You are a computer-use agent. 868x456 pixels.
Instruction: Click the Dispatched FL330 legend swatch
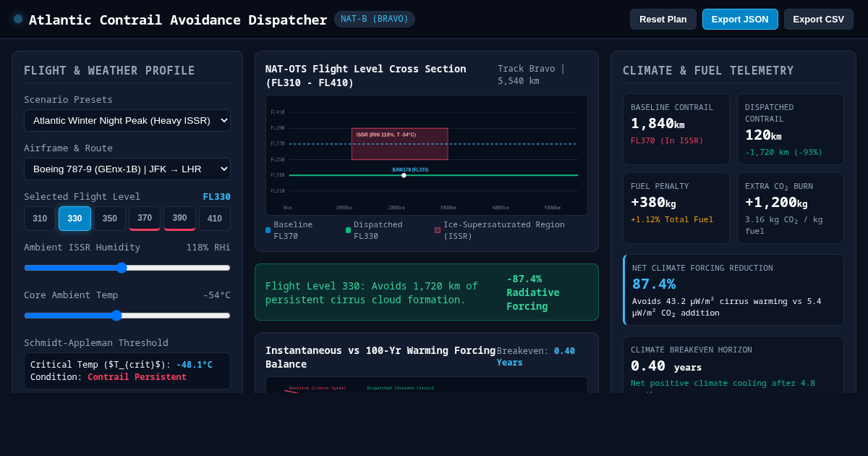[348, 230]
